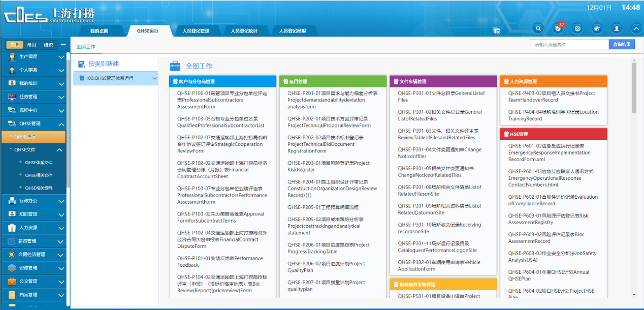Switch sidebar mode to 常用
This screenshot has height=310, width=644.
(x=31, y=45)
